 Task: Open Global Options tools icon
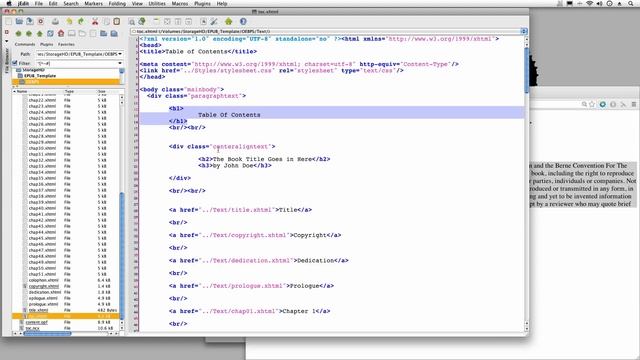pyautogui.click(x=214, y=21)
